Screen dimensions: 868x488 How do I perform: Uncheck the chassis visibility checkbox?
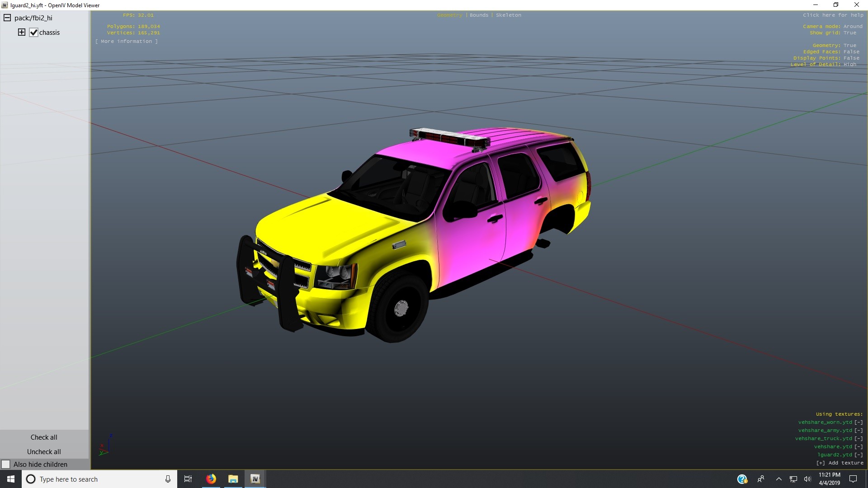click(33, 33)
